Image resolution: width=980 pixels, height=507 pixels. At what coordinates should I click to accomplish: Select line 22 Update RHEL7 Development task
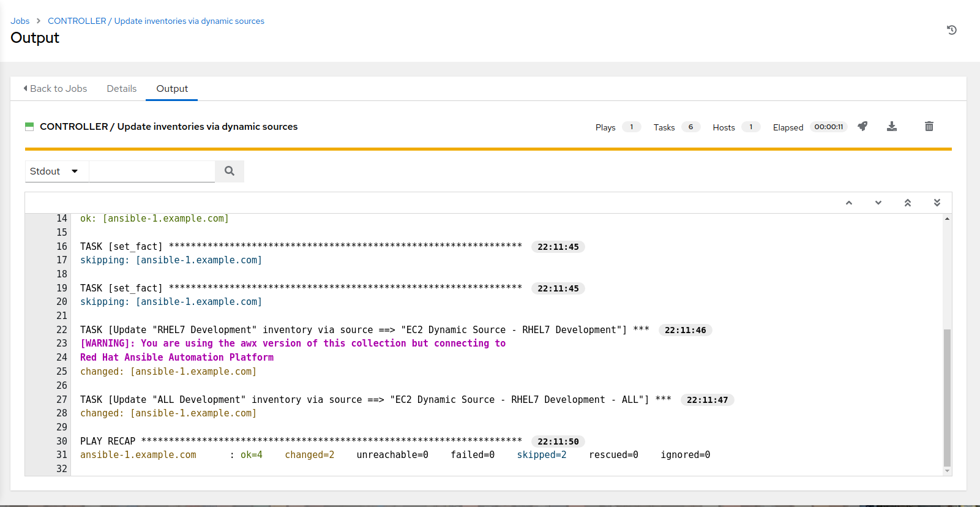[x=365, y=330]
